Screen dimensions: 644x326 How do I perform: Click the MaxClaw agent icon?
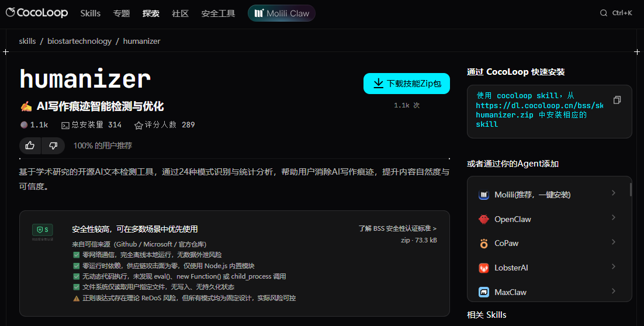pyautogui.click(x=484, y=292)
